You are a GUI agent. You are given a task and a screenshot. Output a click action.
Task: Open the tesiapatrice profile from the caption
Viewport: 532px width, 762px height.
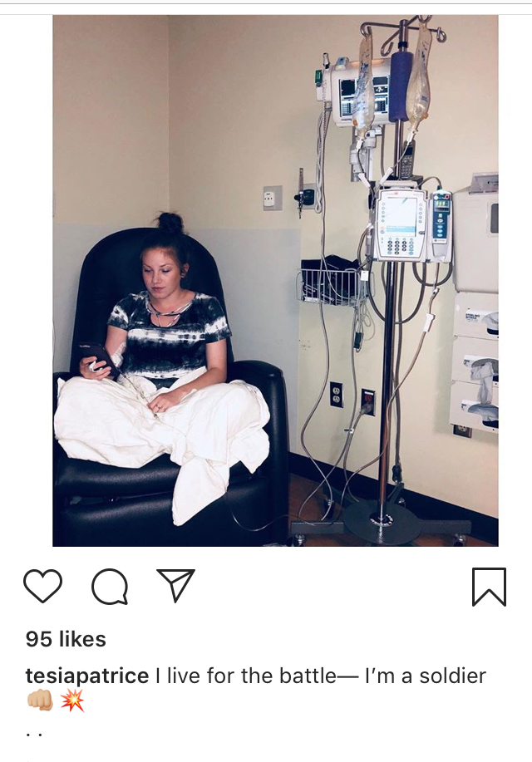click(x=87, y=676)
